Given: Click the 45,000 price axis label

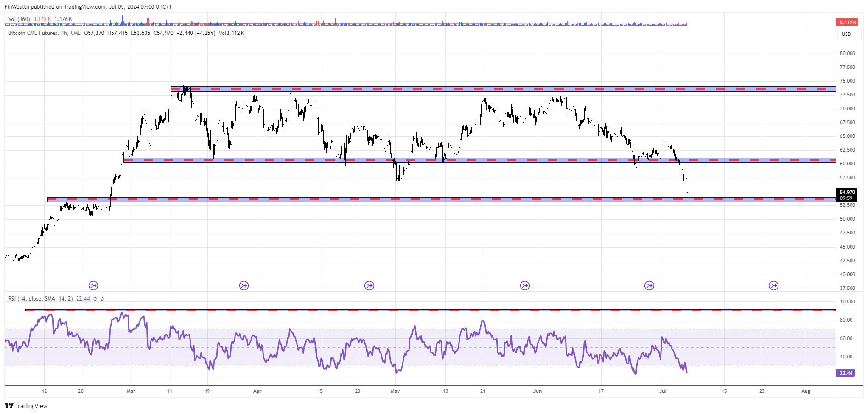Looking at the screenshot, I should (x=847, y=247).
